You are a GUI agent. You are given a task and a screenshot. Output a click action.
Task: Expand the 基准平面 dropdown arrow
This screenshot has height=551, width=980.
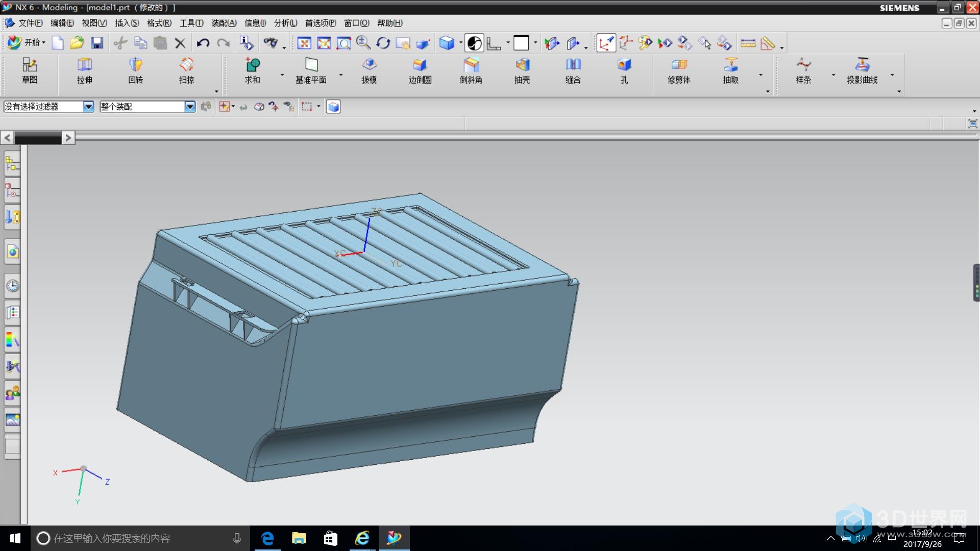tap(341, 75)
